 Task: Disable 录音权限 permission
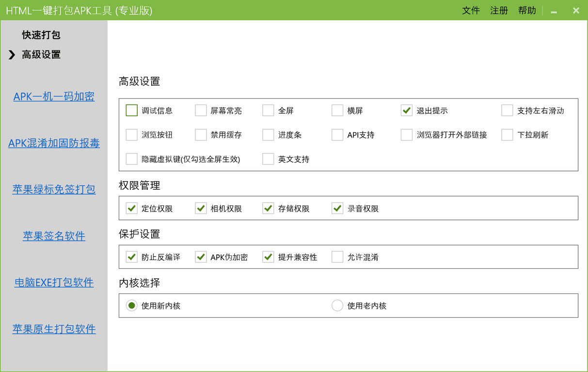tap(337, 208)
